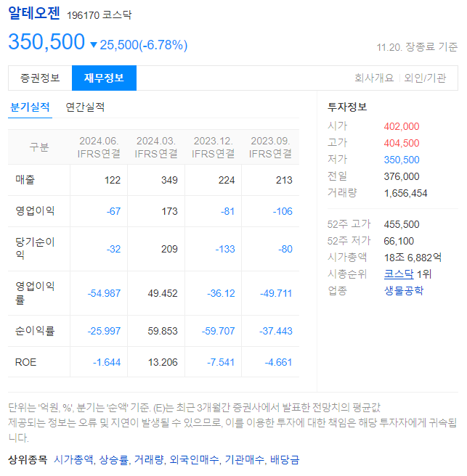Click the 매출 value 224
The width and height of the screenshot is (467, 476).
click(227, 180)
